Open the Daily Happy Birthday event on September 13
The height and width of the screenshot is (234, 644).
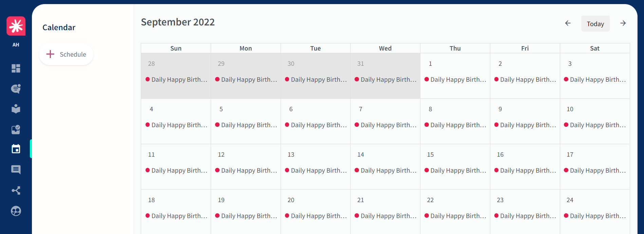(x=316, y=170)
